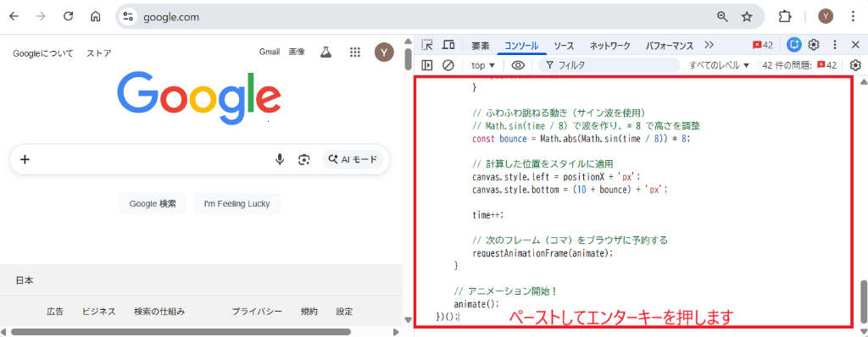Open DevTools settings gear icon

pos(814,45)
